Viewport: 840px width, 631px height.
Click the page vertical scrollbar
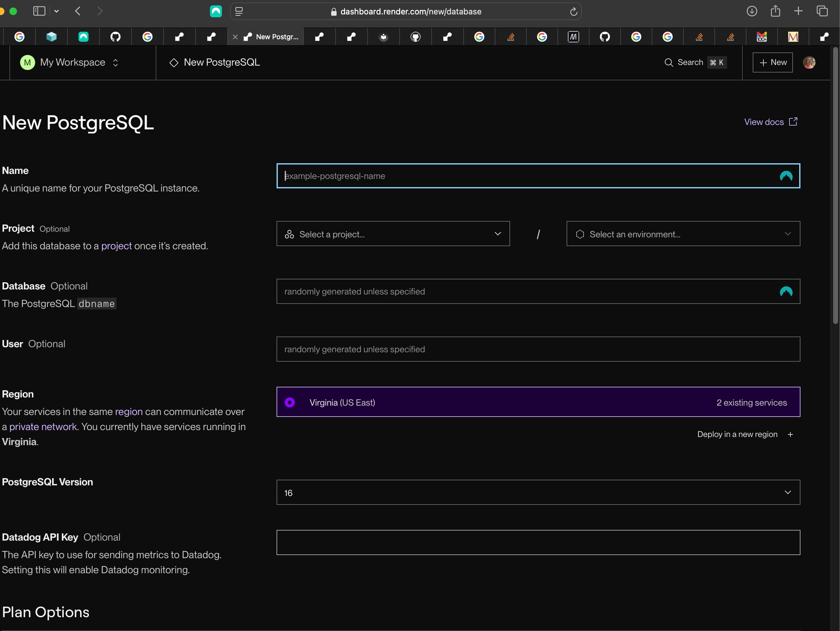835,186
